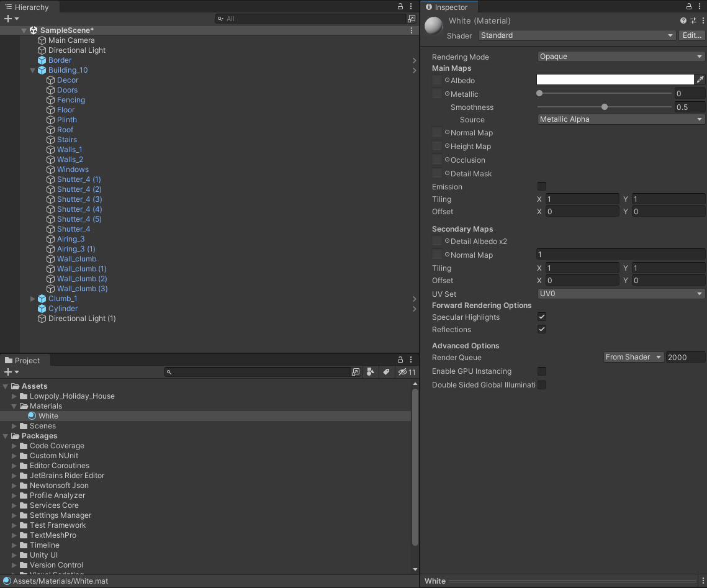Click the shader Edit button
The height and width of the screenshot is (588, 707).
[691, 35]
